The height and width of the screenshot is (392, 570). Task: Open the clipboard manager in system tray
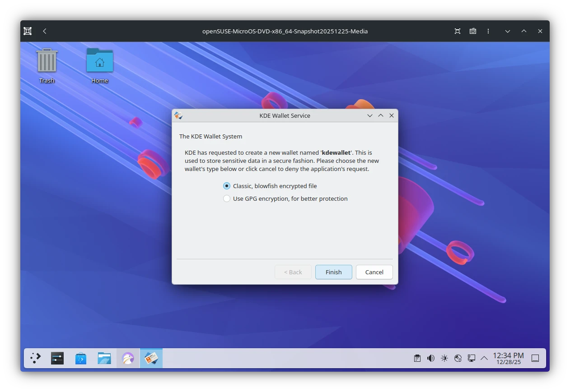[x=417, y=358]
